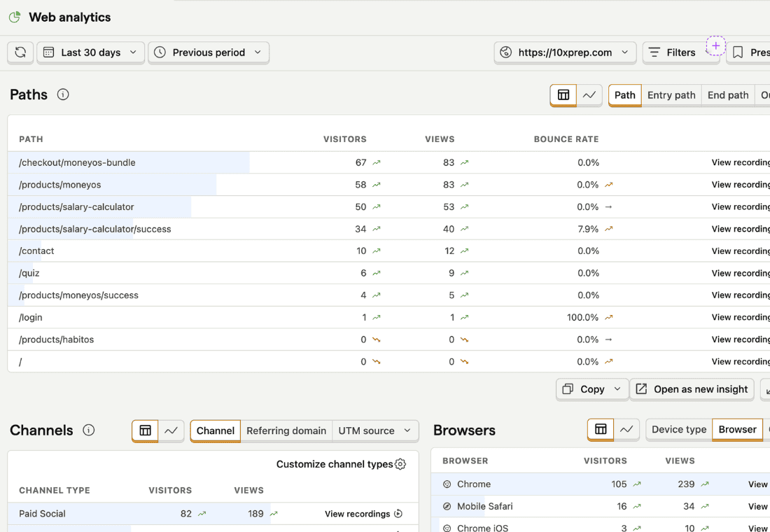
Task: View recordings for Paid Social
Action: pos(363,514)
